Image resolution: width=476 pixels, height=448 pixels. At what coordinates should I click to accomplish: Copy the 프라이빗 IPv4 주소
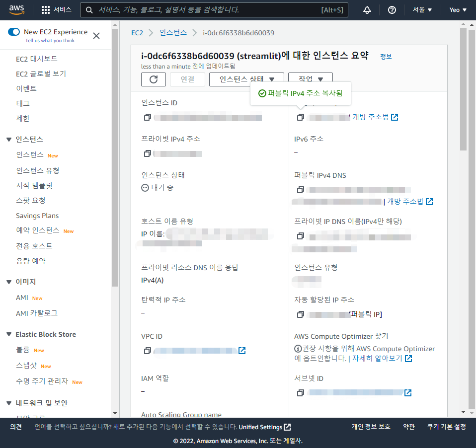click(147, 153)
